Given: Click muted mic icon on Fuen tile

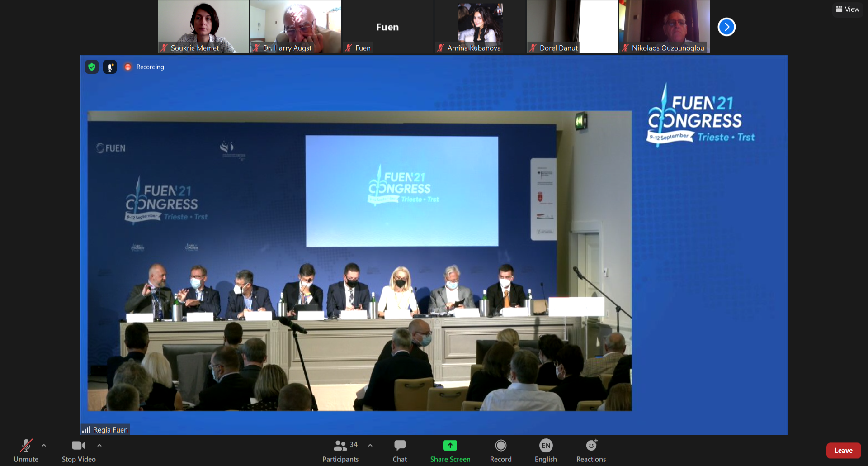Looking at the screenshot, I should coord(349,48).
